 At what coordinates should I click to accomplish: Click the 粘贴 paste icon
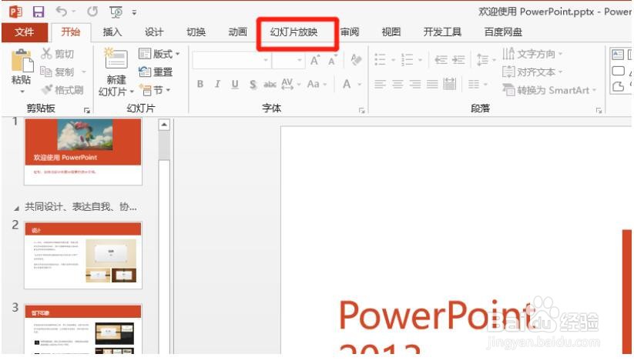point(22,61)
